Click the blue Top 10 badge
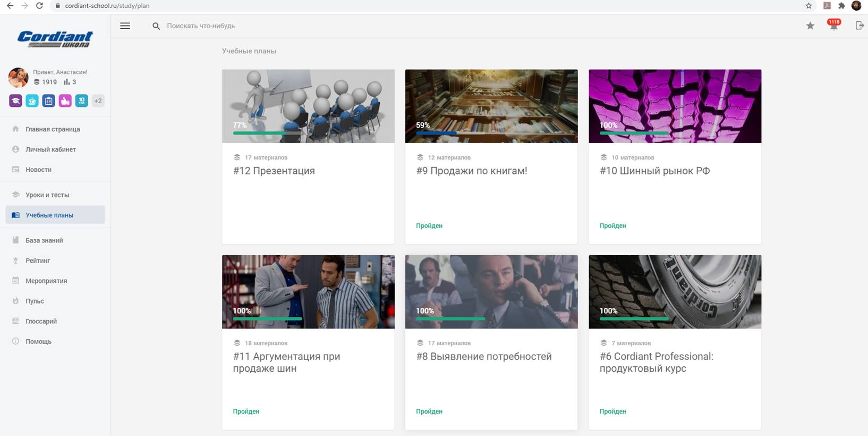868x436 pixels. coord(81,100)
